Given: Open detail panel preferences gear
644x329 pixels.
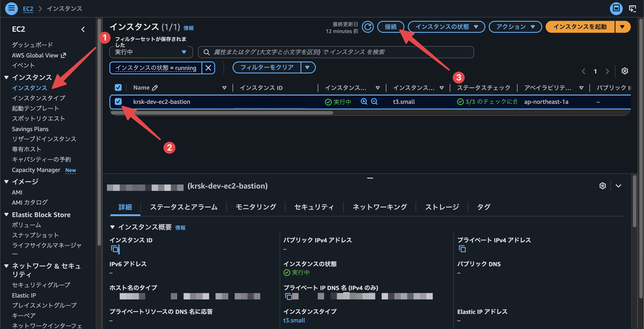Looking at the screenshot, I should click(602, 186).
